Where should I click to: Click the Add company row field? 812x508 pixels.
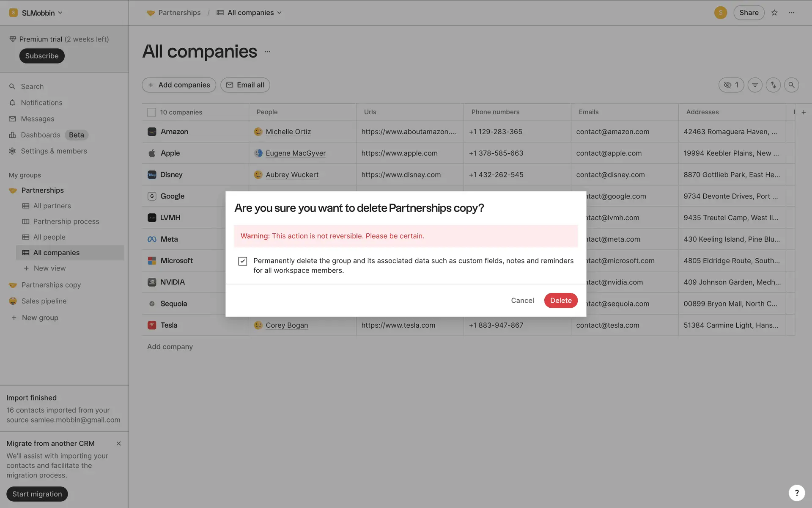(170, 347)
